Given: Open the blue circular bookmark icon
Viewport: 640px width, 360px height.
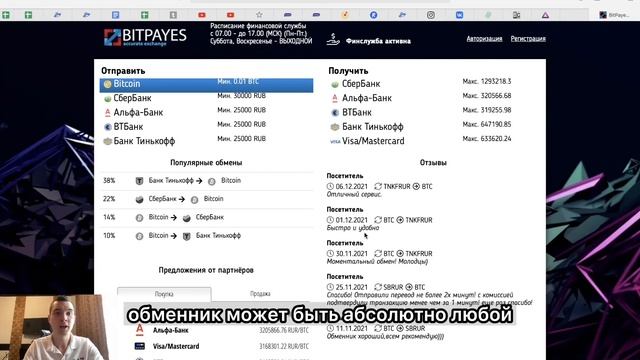Looking at the screenshot, I should 373,15.
